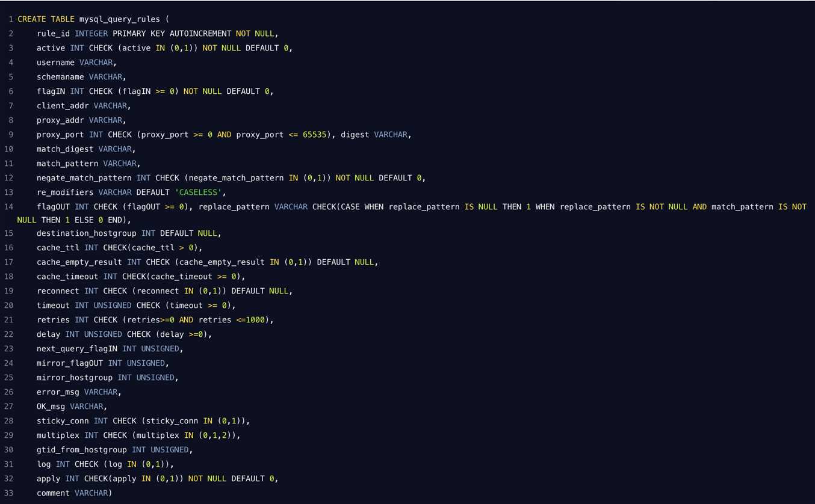Click 'comment' column on line 33
The width and height of the screenshot is (815, 504).
pos(53,493)
